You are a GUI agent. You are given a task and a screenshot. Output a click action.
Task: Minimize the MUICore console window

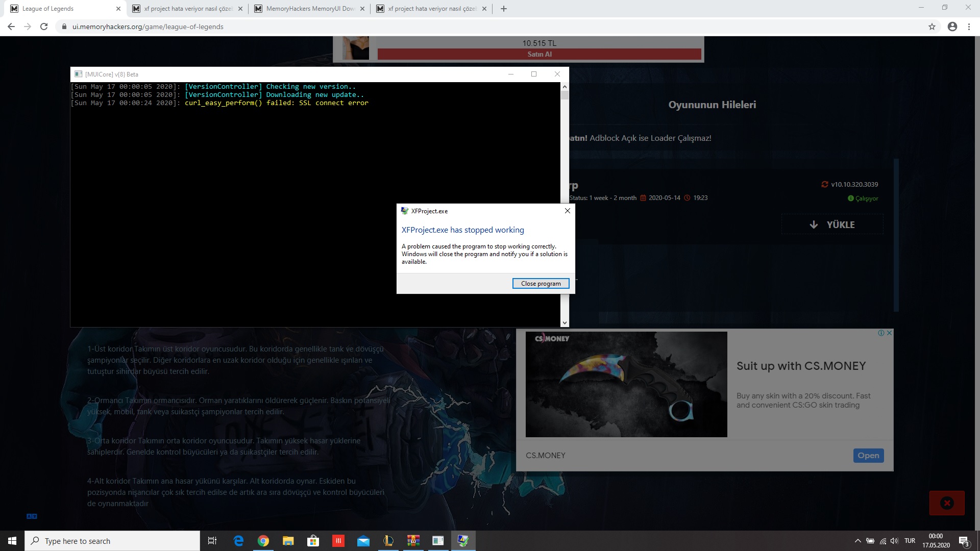510,74
